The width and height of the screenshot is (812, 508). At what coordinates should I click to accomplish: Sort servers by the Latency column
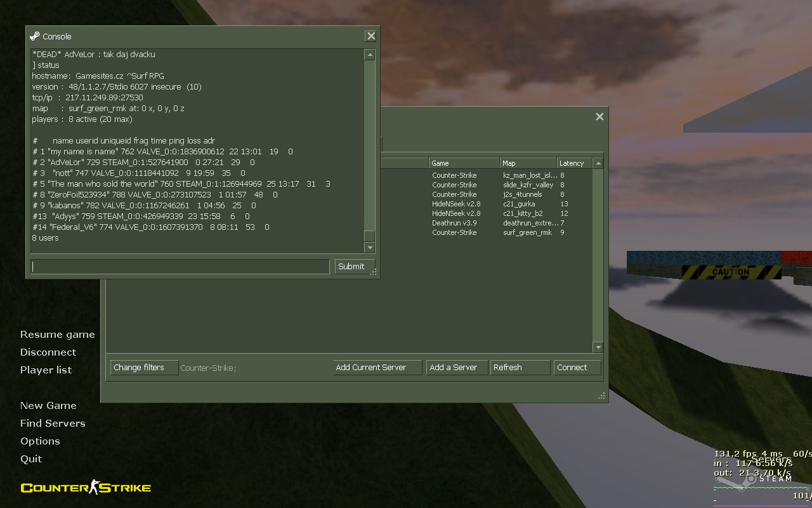574,163
